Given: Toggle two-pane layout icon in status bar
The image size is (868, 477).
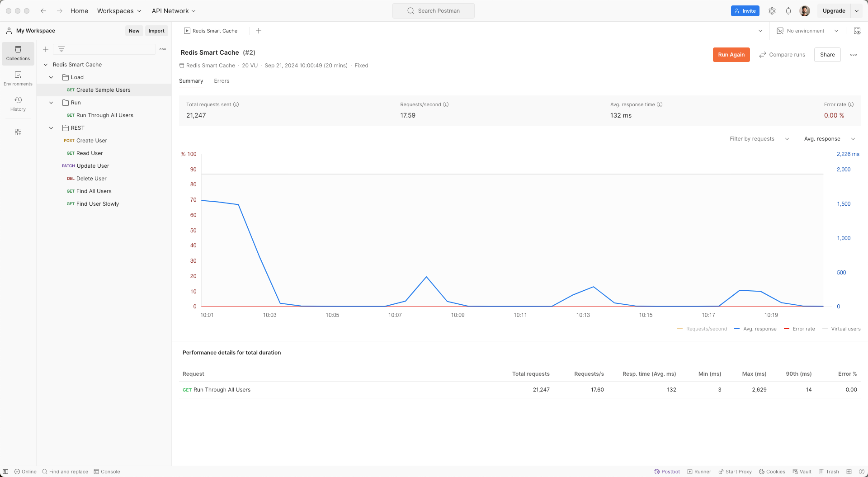Looking at the screenshot, I should pyautogui.click(x=849, y=472).
